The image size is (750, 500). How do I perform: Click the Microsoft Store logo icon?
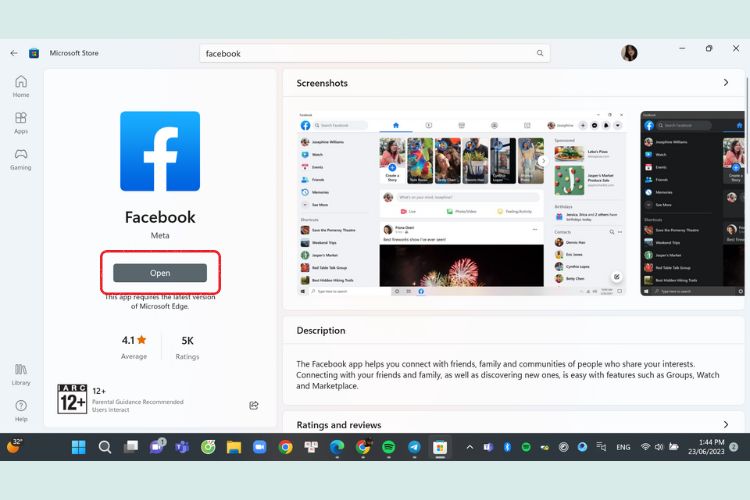point(34,53)
